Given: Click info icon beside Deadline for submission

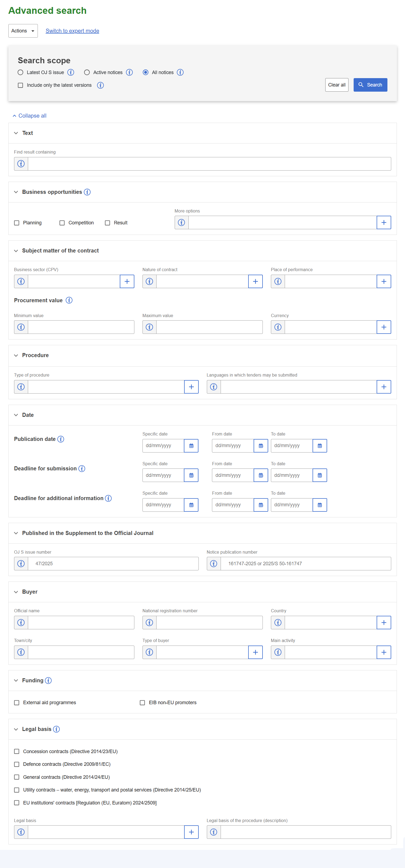Looking at the screenshot, I should 82,469.
